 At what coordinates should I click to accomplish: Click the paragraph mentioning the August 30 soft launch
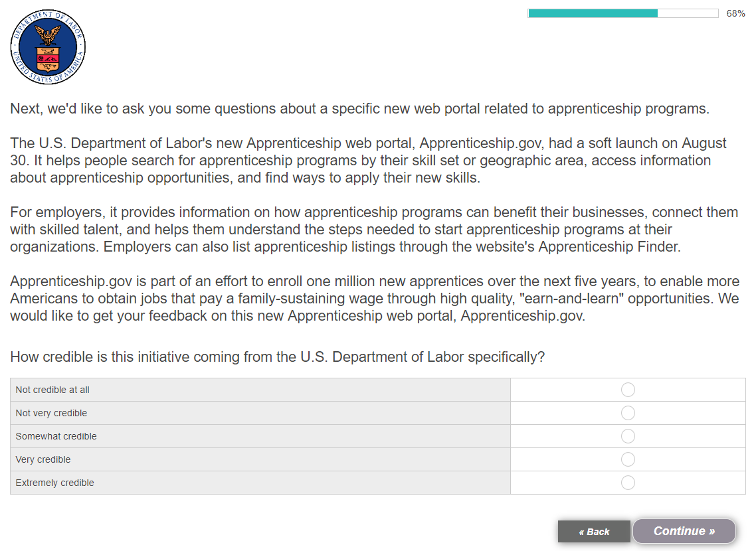tap(368, 161)
